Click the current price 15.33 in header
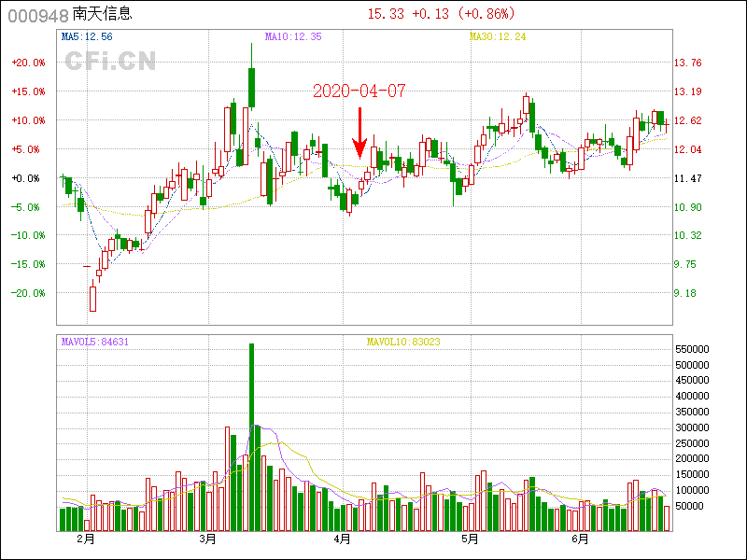747x560 pixels. click(x=385, y=14)
